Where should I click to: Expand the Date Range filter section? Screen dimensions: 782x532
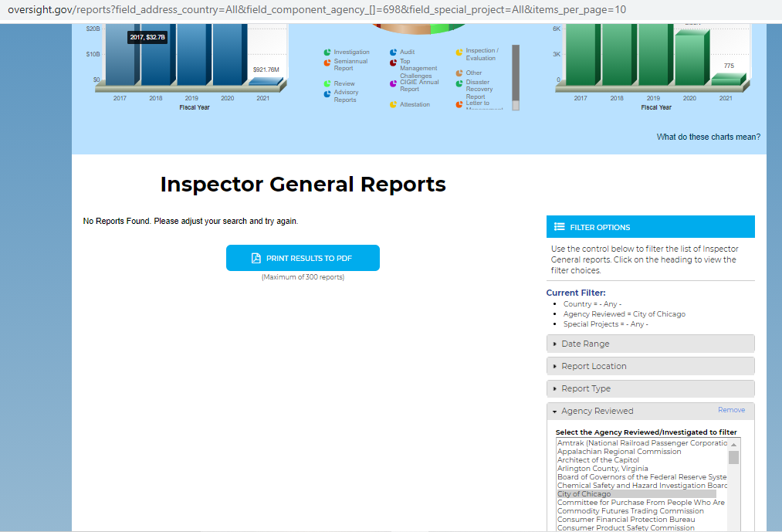click(x=650, y=344)
